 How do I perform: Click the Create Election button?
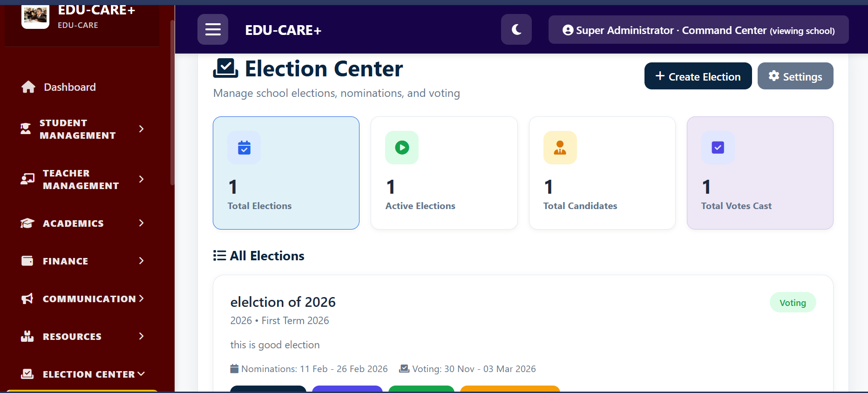point(698,76)
